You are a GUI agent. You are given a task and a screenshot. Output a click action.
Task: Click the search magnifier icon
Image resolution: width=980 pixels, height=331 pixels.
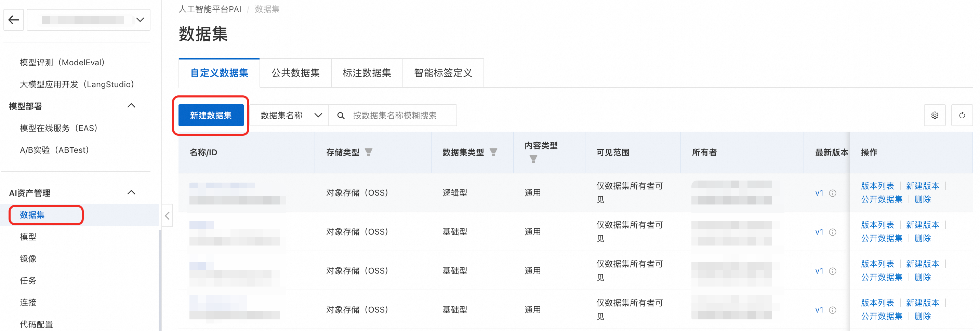coord(341,115)
